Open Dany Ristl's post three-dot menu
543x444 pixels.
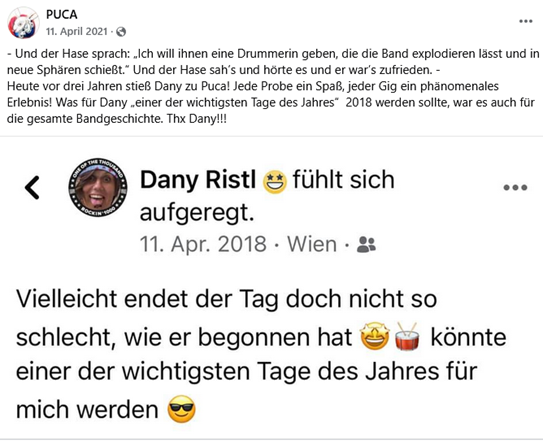[515, 187]
